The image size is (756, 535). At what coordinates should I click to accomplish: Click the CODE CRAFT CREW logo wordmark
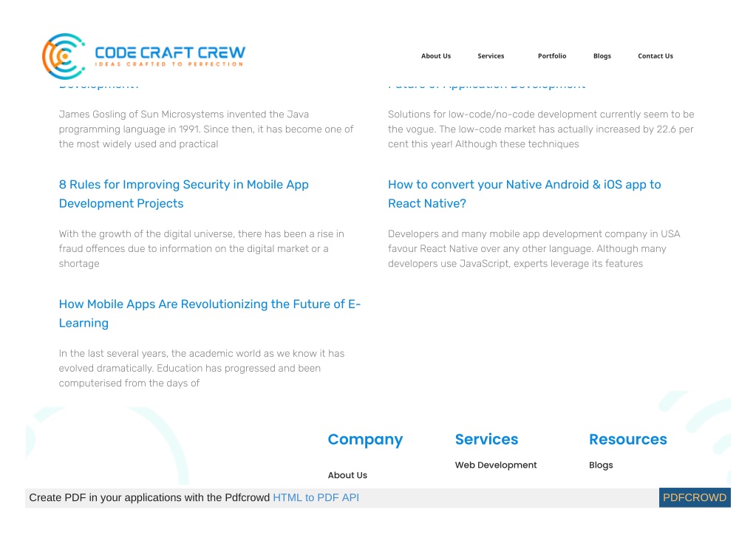(x=170, y=52)
